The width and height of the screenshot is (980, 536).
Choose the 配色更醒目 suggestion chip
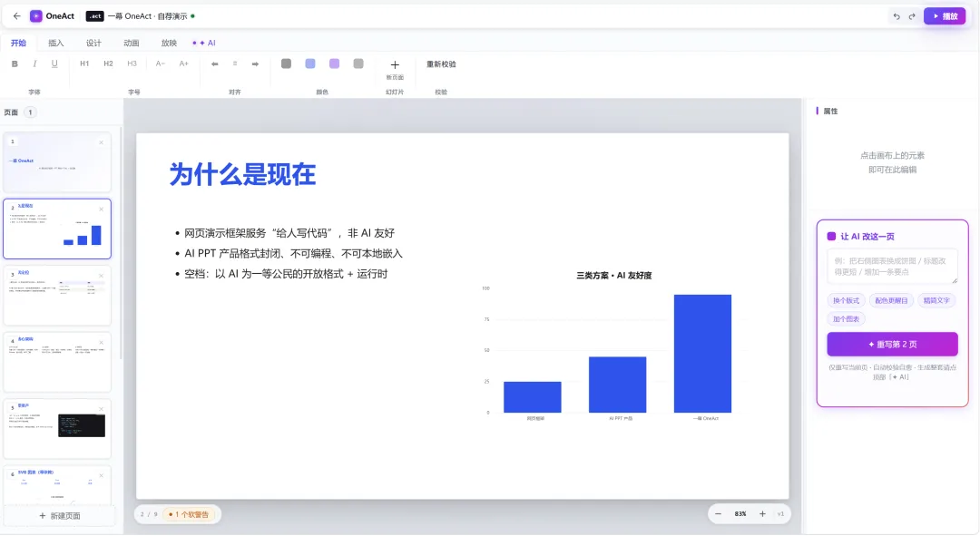[891, 300]
